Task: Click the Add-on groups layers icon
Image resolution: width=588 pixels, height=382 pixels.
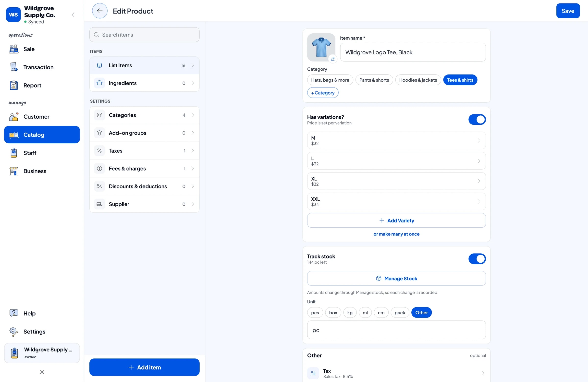Action: point(99,133)
